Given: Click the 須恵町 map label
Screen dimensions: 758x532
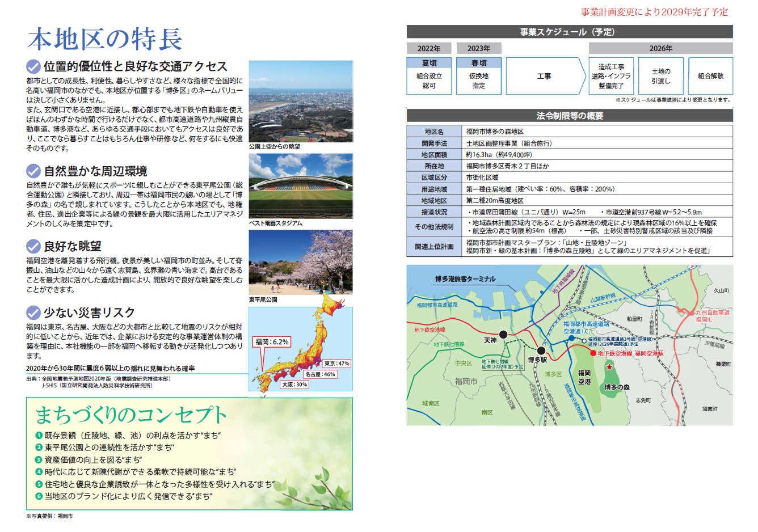Looking at the screenshot, I should point(709,409).
